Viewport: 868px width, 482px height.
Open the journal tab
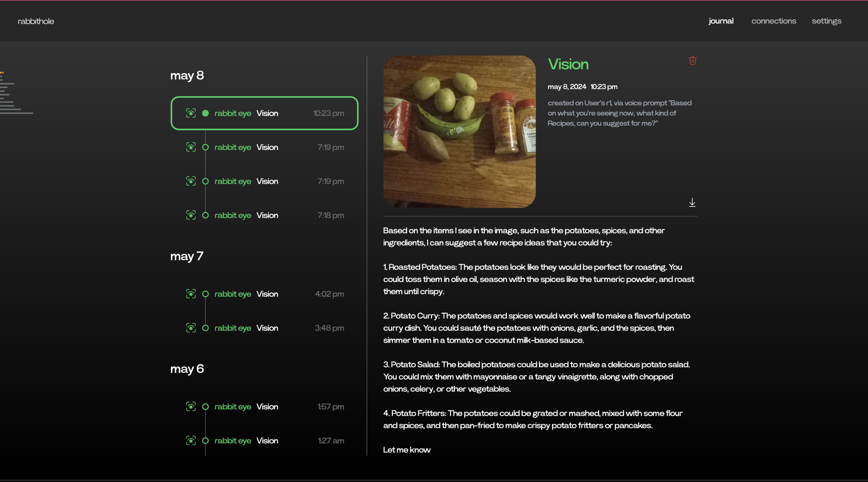click(720, 21)
